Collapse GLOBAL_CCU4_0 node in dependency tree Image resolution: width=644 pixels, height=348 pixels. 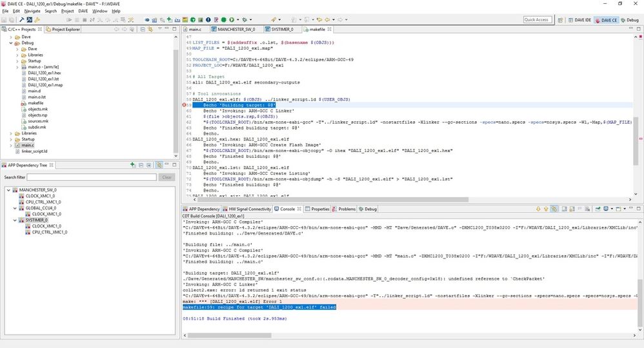[x=15, y=208]
